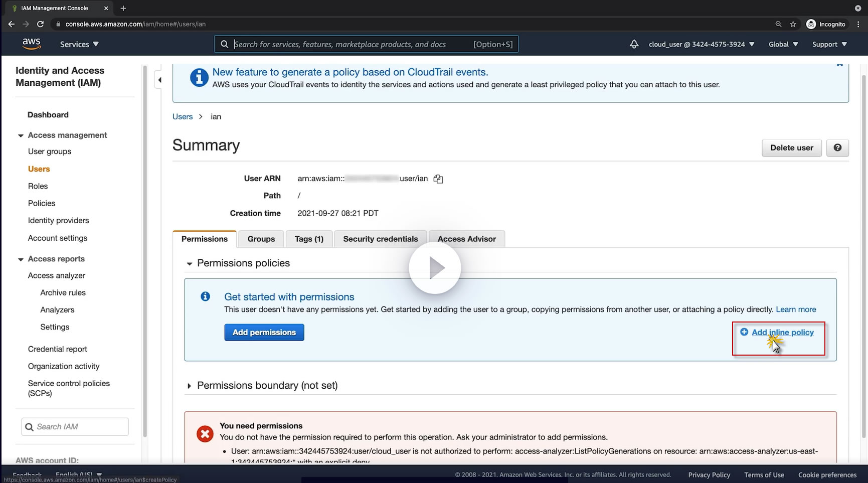Viewport: 868px width, 483px height.
Task: Open the notifications bell icon
Action: tap(634, 44)
